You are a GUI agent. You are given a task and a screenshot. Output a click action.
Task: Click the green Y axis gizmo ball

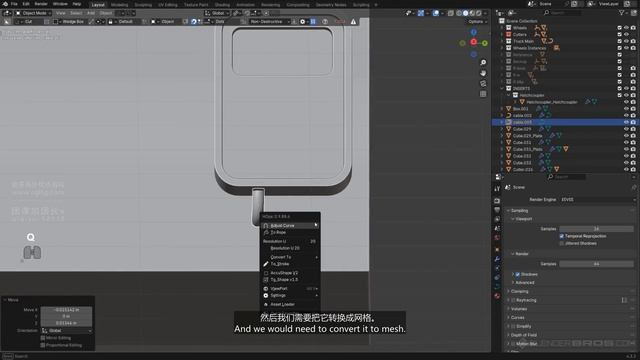pyautogui.click(x=484, y=43)
